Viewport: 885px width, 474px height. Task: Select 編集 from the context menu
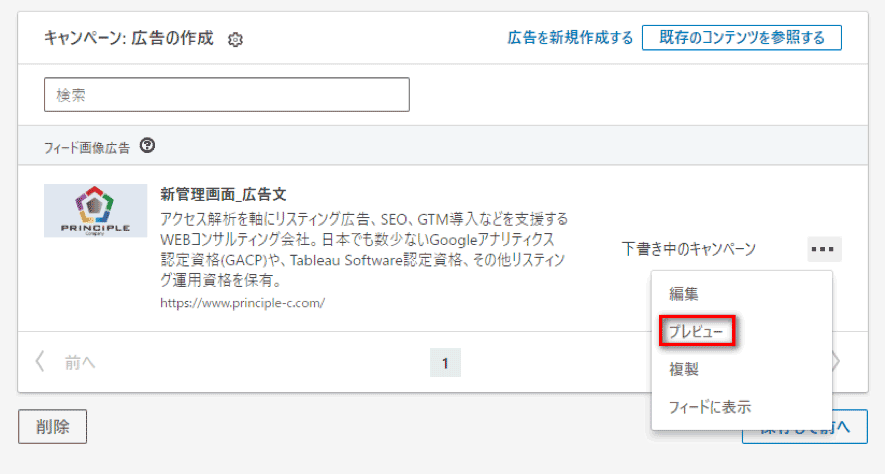(x=684, y=294)
